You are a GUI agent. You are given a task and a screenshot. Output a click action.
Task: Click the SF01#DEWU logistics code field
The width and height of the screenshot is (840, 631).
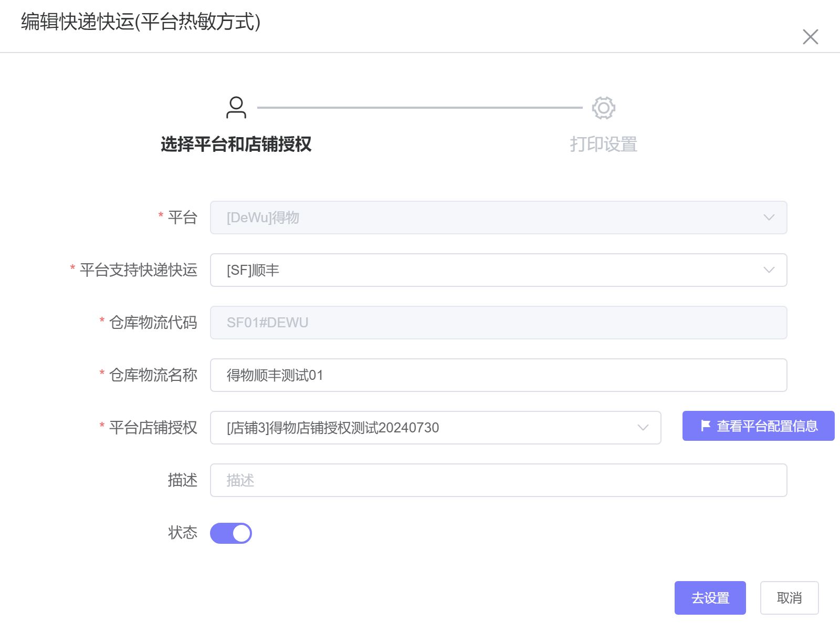(498, 323)
